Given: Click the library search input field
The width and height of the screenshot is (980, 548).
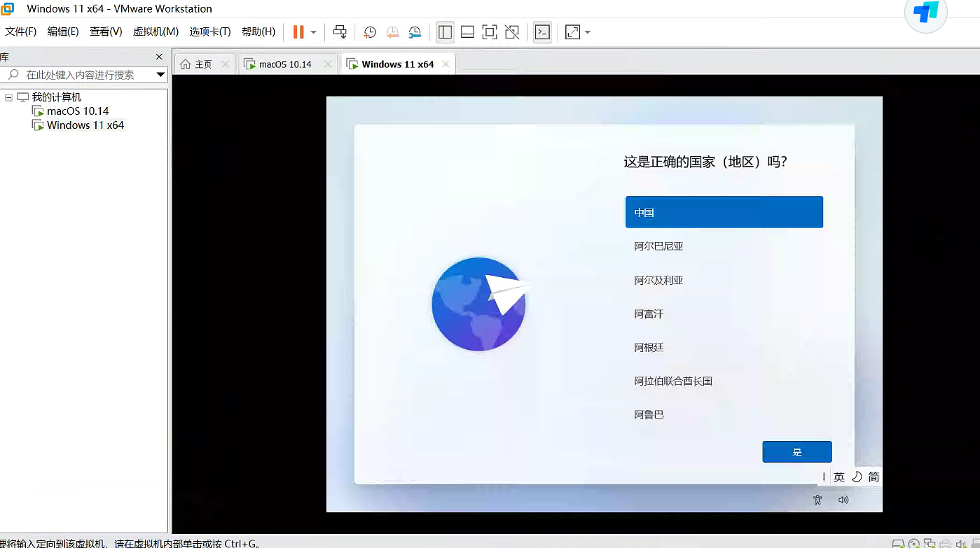Looking at the screenshot, I should [x=84, y=75].
